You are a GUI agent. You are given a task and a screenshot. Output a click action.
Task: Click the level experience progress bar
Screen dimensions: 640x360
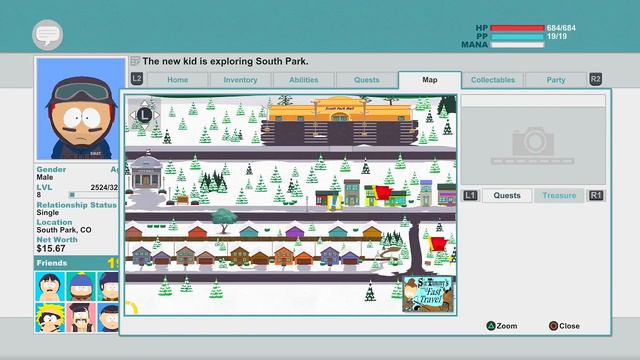click(x=94, y=195)
